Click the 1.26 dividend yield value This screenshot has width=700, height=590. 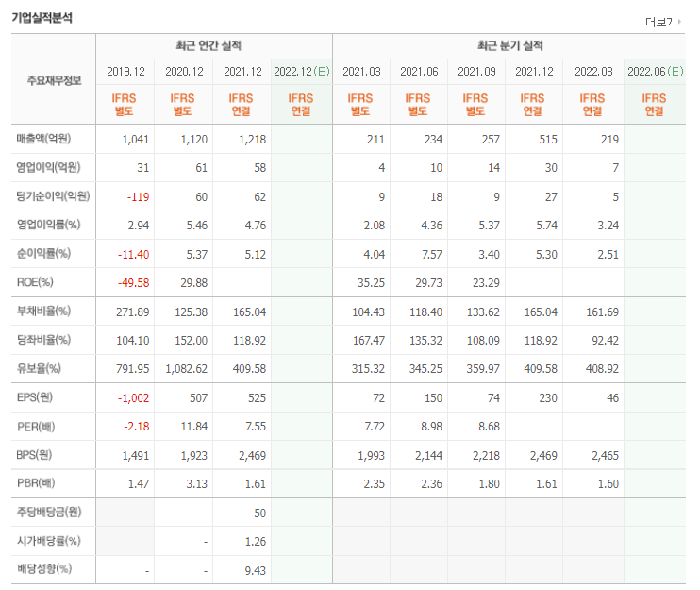[256, 542]
